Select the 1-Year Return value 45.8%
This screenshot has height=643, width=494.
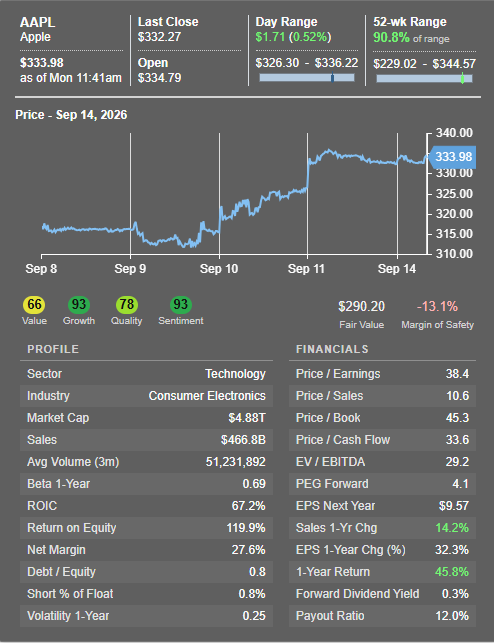[x=452, y=572]
